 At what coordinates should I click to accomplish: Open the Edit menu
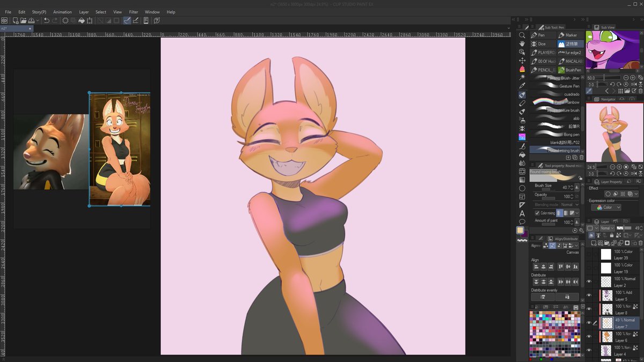pyautogui.click(x=21, y=12)
